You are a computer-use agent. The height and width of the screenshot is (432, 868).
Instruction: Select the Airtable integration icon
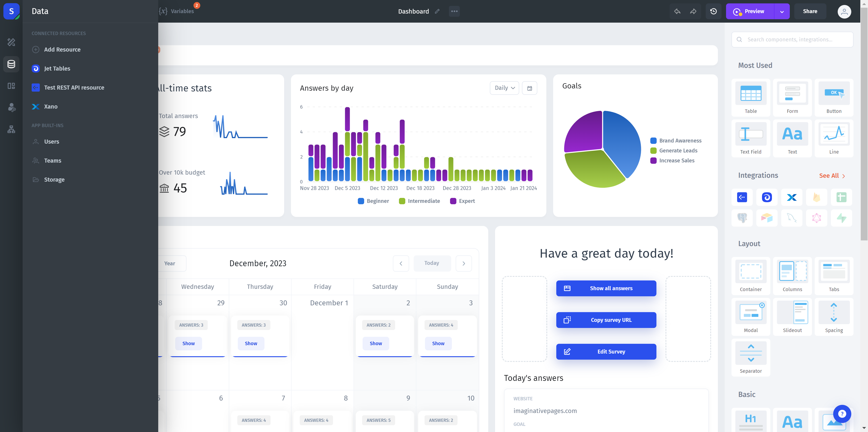(x=767, y=218)
